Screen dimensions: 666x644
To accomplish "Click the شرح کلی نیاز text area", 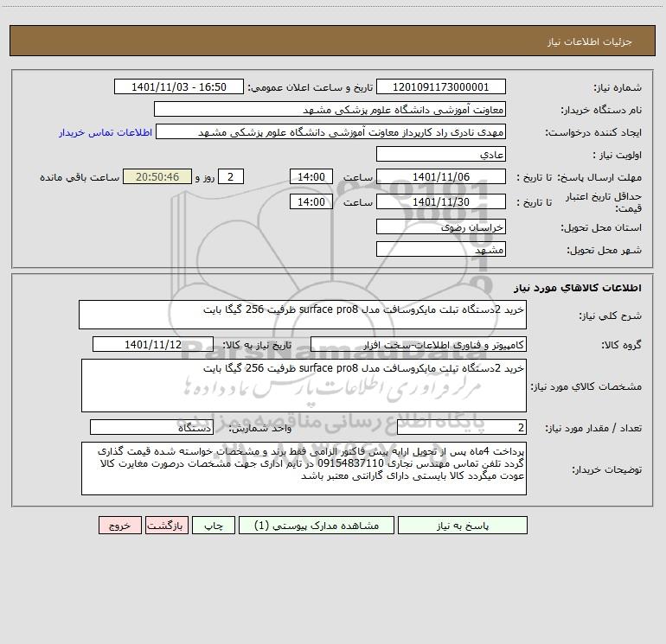I will tap(303, 315).
